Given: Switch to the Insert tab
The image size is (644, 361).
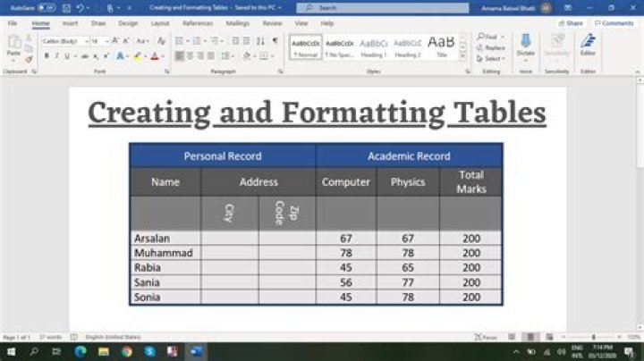Looking at the screenshot, I should click(x=71, y=23).
